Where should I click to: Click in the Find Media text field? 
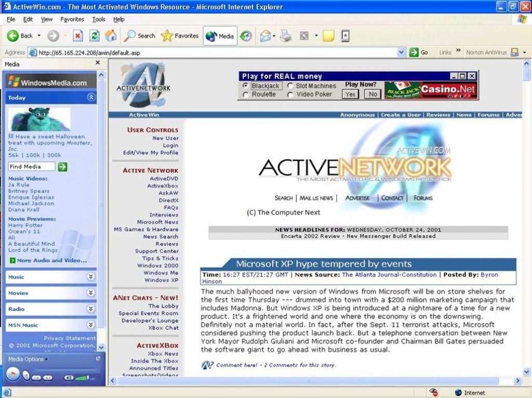pyautogui.click(x=32, y=166)
